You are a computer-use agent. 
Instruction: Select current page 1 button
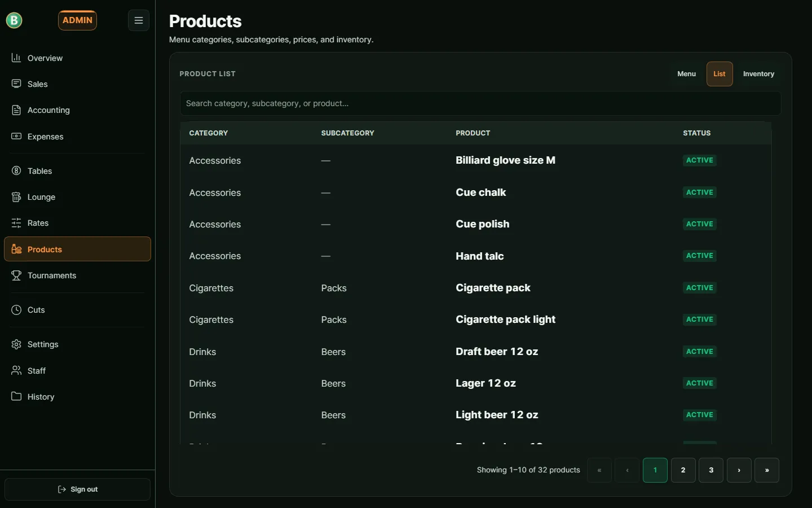coord(655,470)
